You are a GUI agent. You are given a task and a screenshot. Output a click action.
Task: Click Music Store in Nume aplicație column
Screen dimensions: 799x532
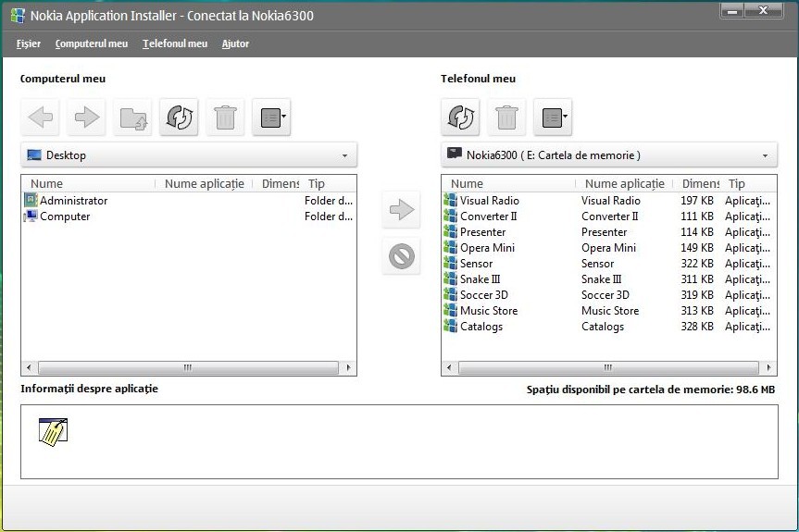pyautogui.click(x=610, y=311)
